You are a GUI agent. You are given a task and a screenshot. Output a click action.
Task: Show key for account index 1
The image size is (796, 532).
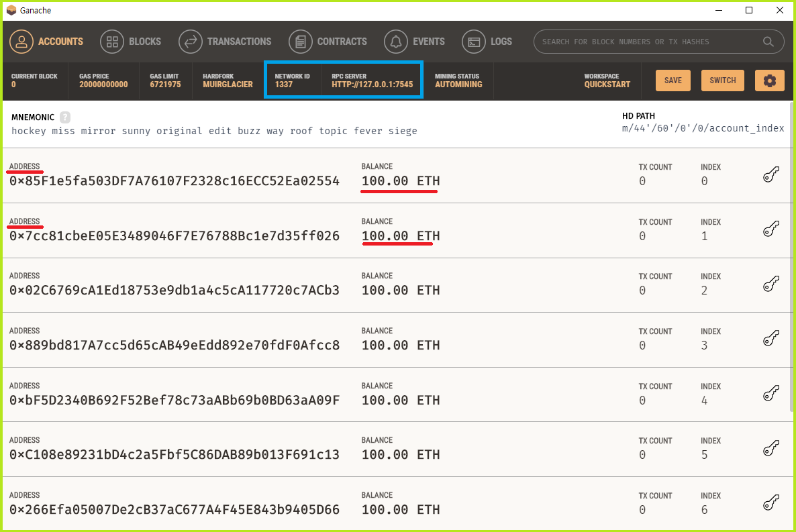(x=771, y=229)
